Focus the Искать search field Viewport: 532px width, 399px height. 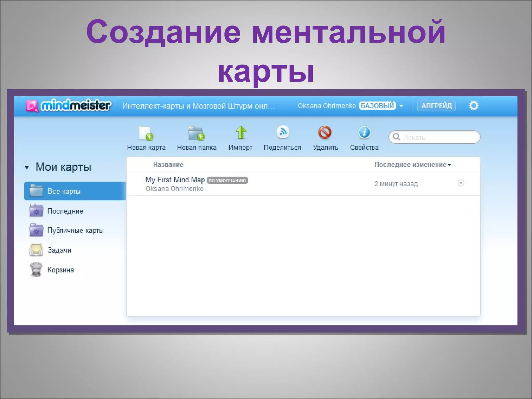point(434,137)
